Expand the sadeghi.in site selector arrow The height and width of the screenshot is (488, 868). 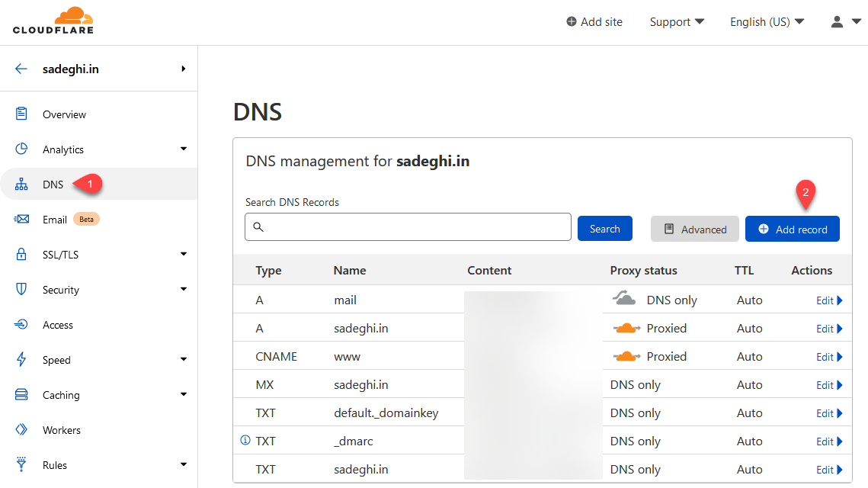point(183,69)
